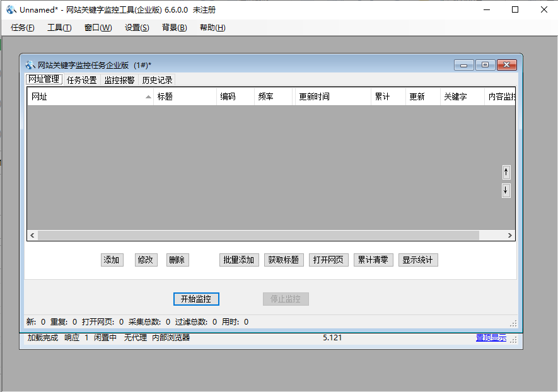Image resolution: width=558 pixels, height=392 pixels.
Task: Open the 任务(F) menu
Action: click(21, 27)
